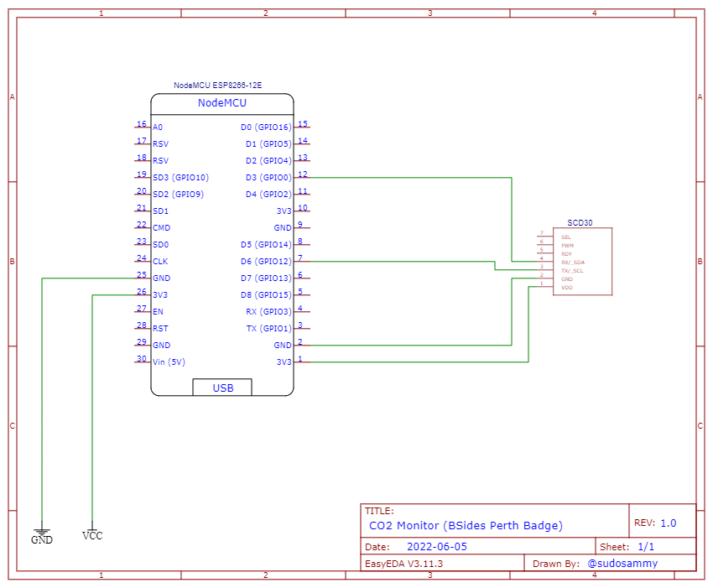Click the Vin (5V) pin label
713x588 pixels.
point(169,362)
